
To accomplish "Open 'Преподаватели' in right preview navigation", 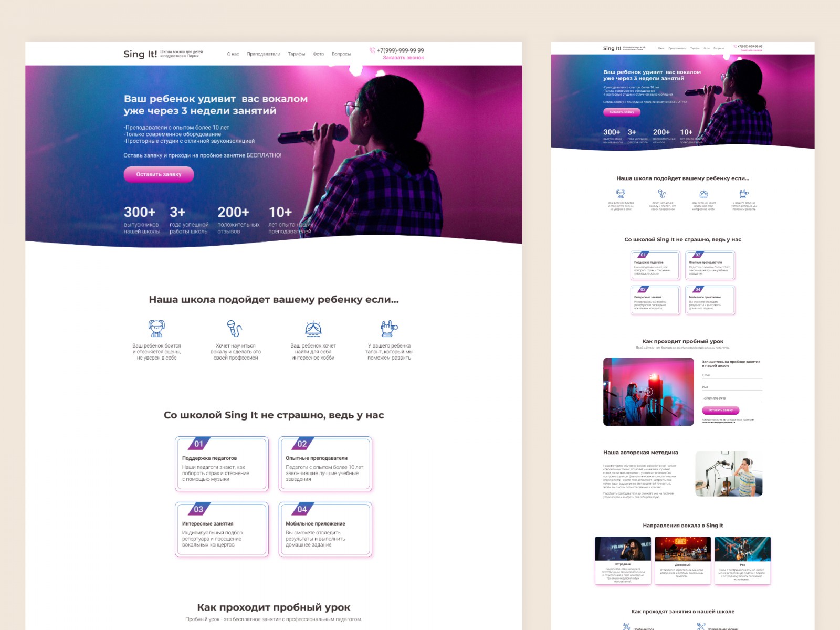I will coord(677,48).
